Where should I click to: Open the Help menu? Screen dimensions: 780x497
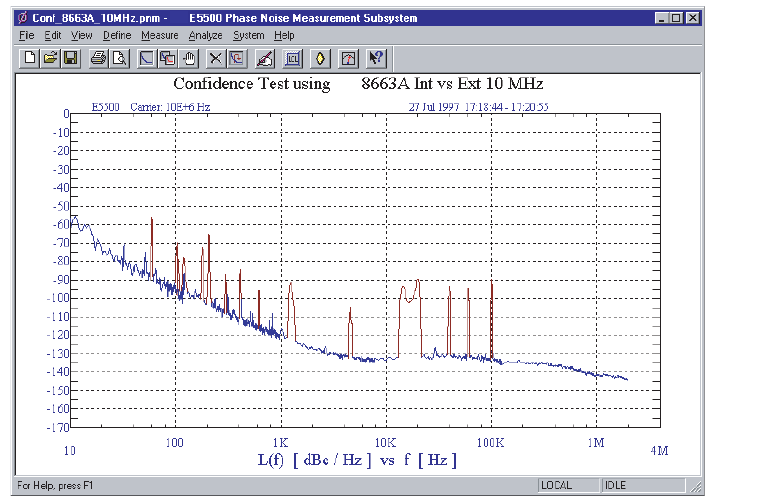click(x=284, y=35)
